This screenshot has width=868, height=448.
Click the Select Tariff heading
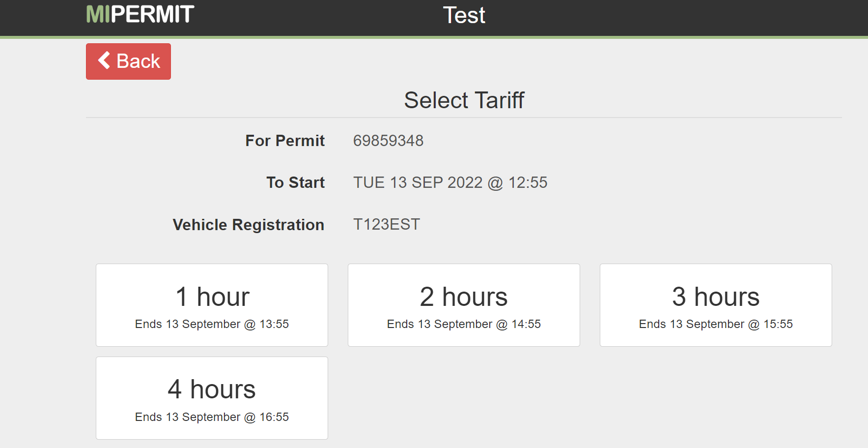[x=464, y=100]
